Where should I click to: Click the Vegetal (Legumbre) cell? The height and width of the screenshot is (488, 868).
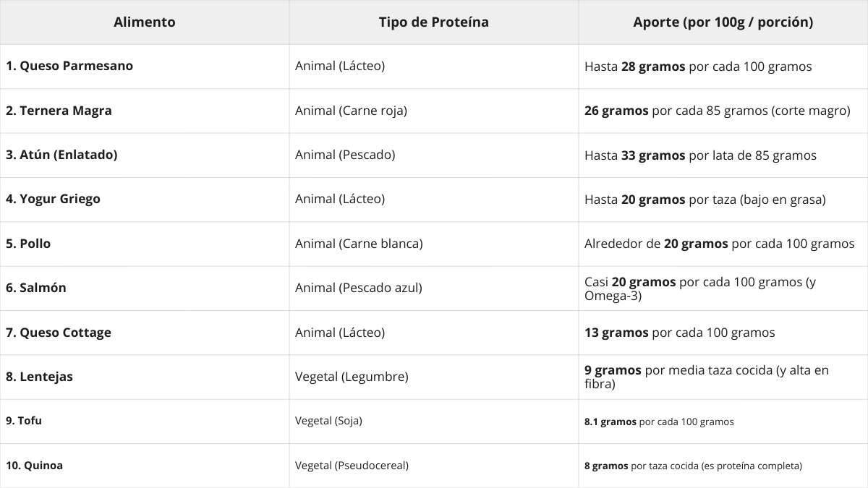tap(352, 377)
